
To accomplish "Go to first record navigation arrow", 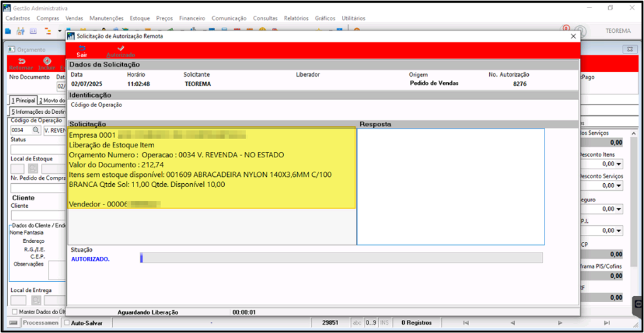I will tap(466, 323).
